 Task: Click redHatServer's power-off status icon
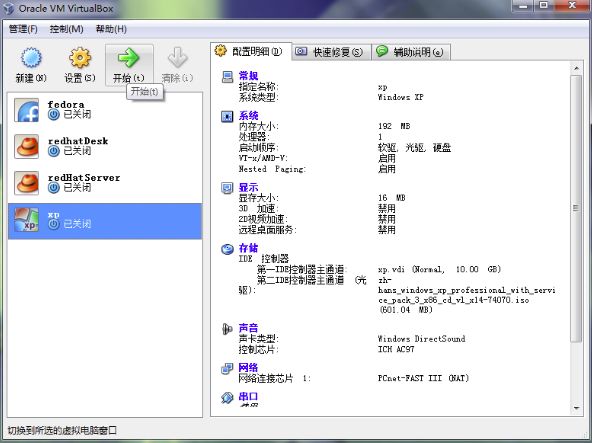pos(54,188)
